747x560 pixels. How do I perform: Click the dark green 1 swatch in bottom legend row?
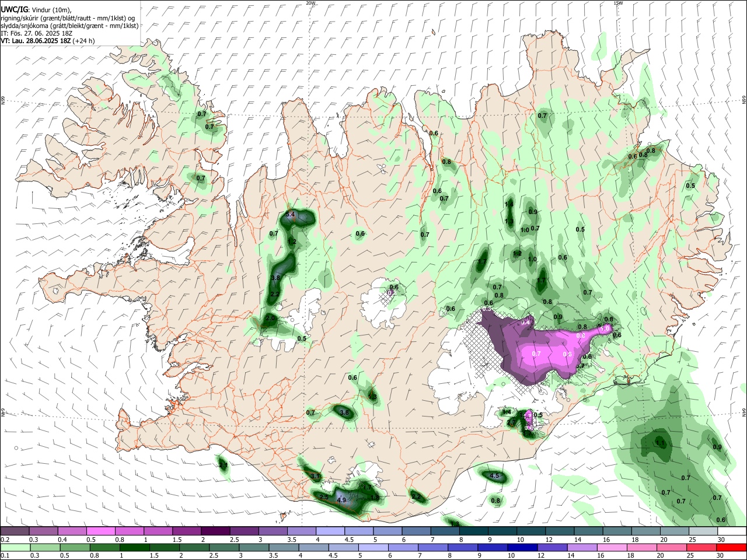[x=134, y=547]
